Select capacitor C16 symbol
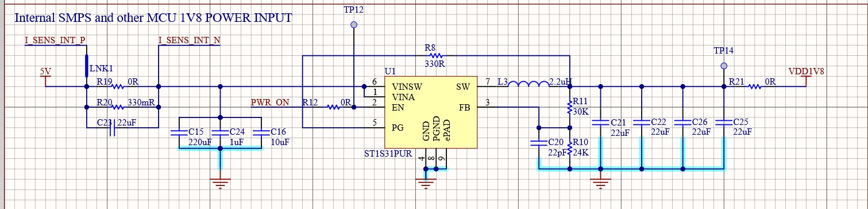 click(261, 133)
